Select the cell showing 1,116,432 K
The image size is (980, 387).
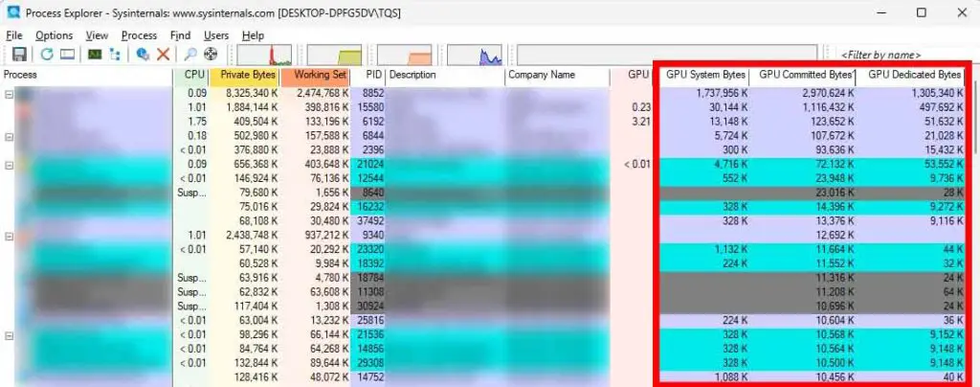829,108
